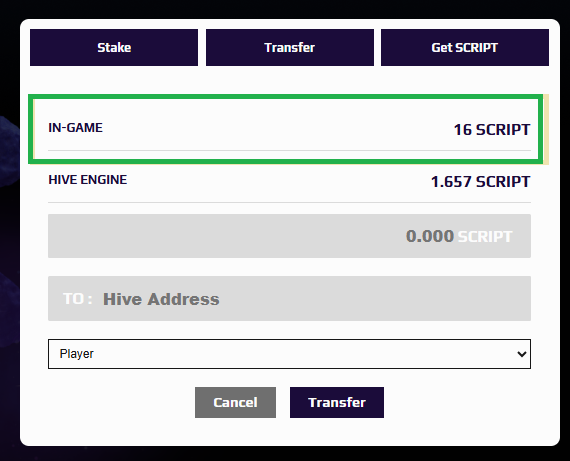The width and height of the screenshot is (570, 461).
Task: Click the SCRIPT suffix in amount field
Action: [485, 237]
